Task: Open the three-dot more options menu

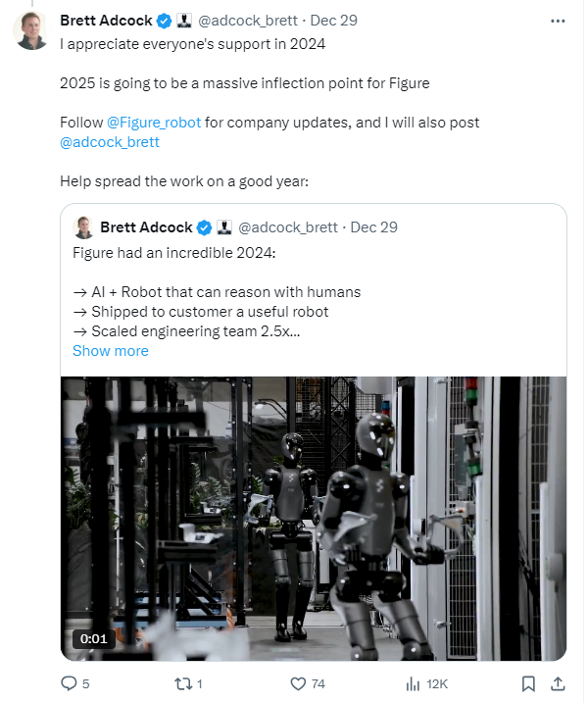Action: click(x=558, y=20)
